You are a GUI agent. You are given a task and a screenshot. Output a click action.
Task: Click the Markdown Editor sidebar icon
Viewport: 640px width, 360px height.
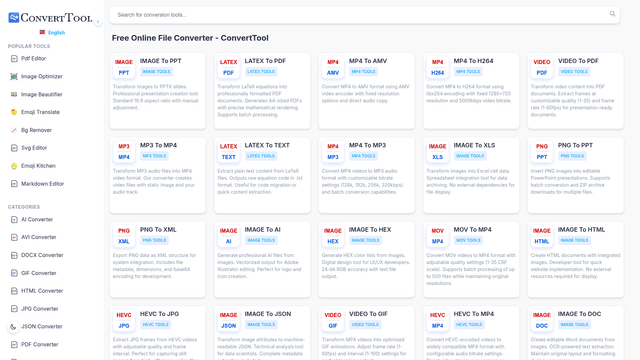click(14, 184)
